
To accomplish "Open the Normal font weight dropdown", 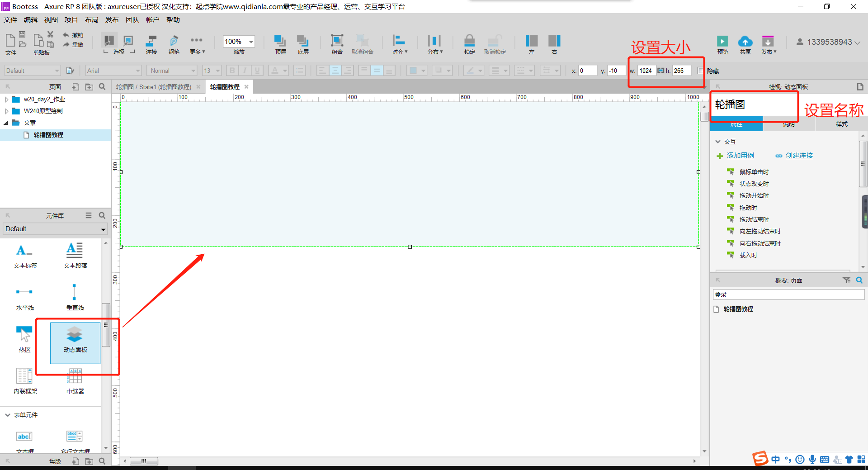I will tap(172, 71).
